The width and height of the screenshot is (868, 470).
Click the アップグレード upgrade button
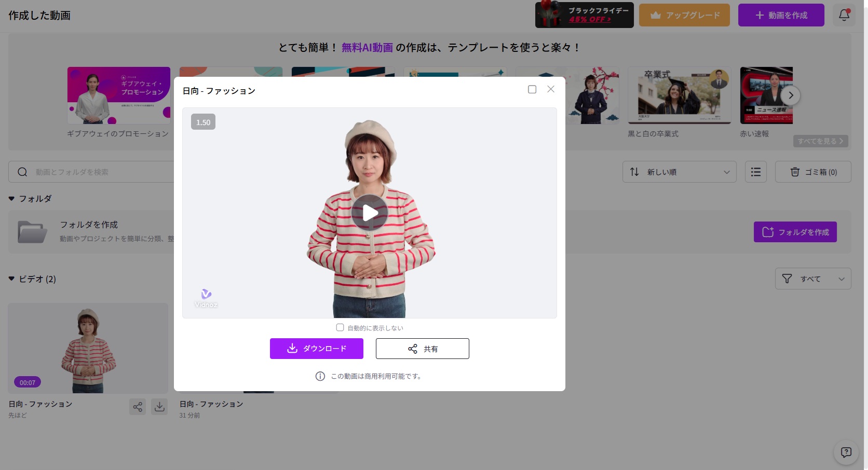(684, 15)
